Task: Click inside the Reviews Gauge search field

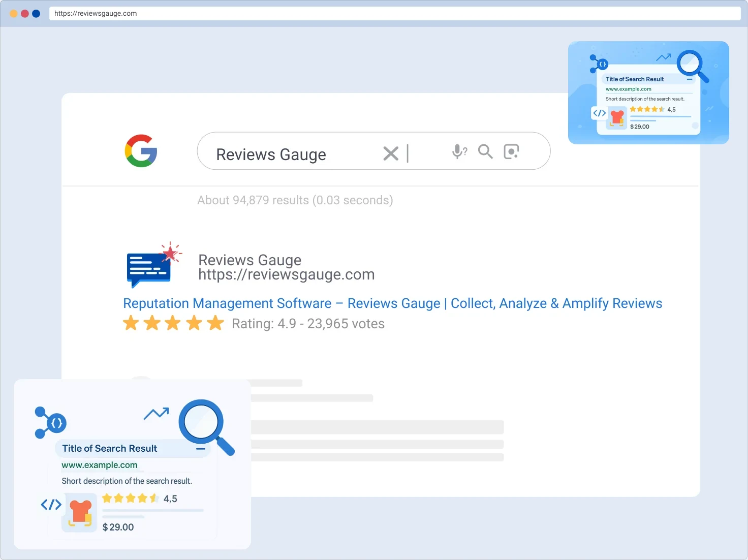Action: tap(373, 151)
